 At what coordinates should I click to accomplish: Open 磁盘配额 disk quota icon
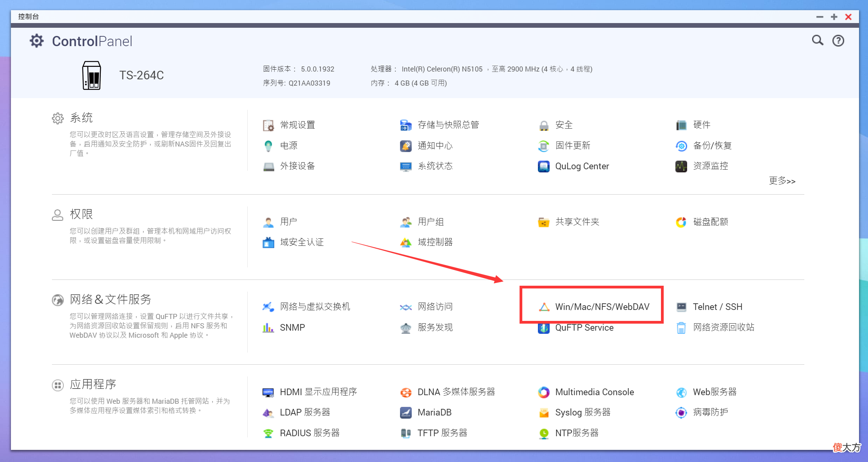click(x=681, y=222)
